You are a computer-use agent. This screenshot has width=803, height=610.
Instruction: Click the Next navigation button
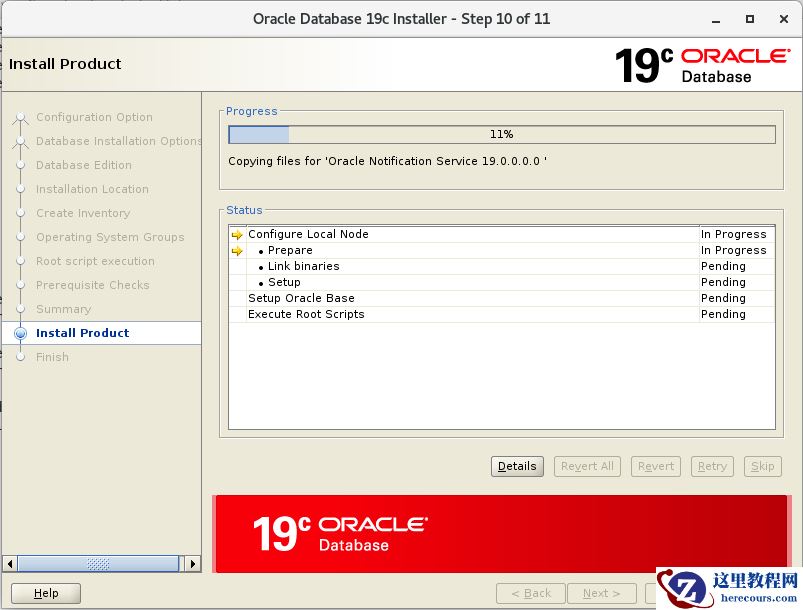click(x=602, y=593)
